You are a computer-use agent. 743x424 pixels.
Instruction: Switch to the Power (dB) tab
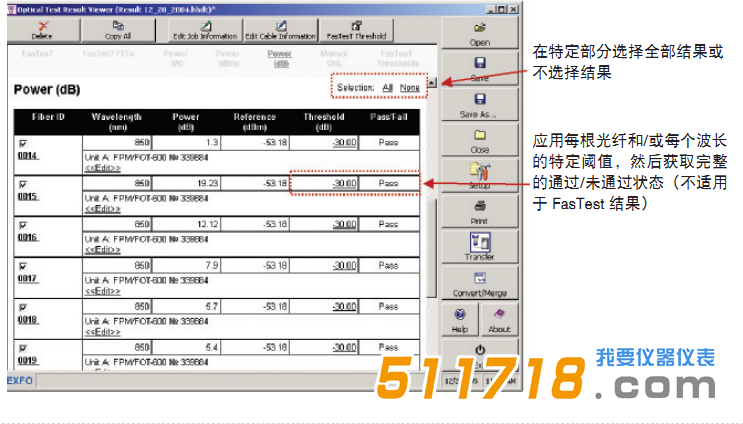(280, 58)
